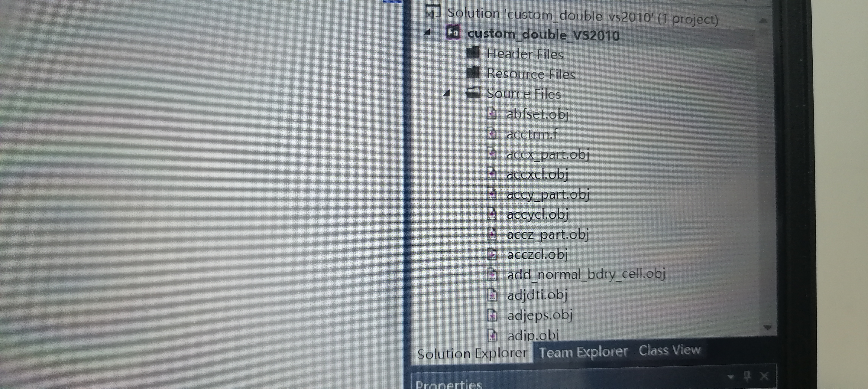Image resolution: width=868 pixels, height=389 pixels.
Task: Switch to the Class View tab
Action: [669, 350]
